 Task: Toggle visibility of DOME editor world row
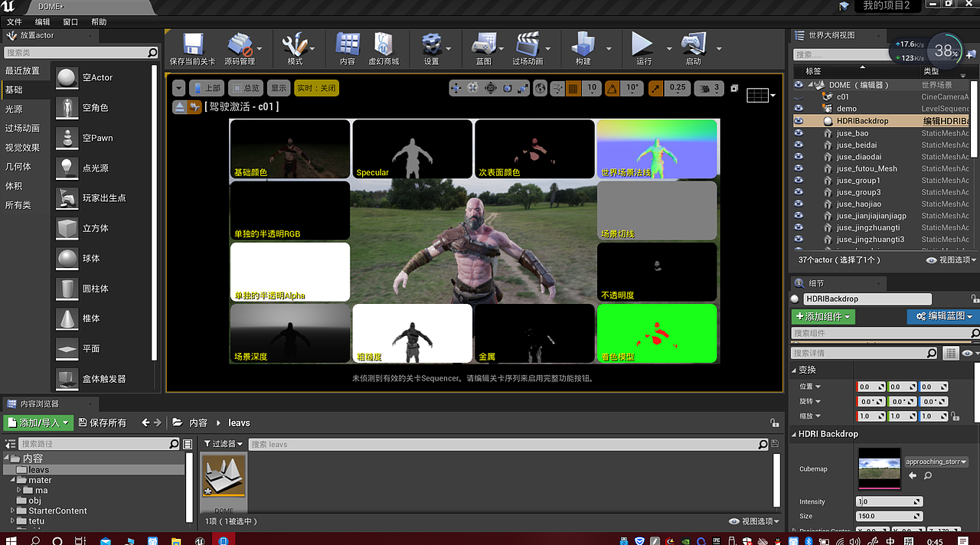pos(799,85)
